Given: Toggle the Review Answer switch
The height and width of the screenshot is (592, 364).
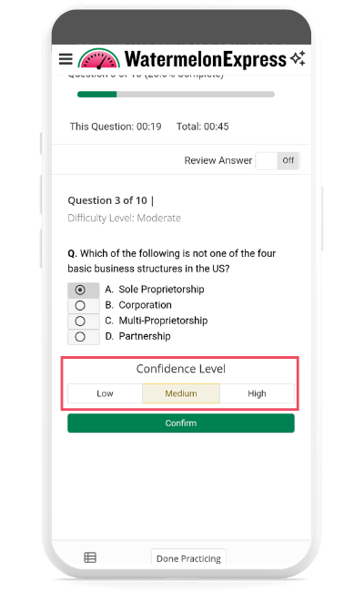Looking at the screenshot, I should pos(278,161).
